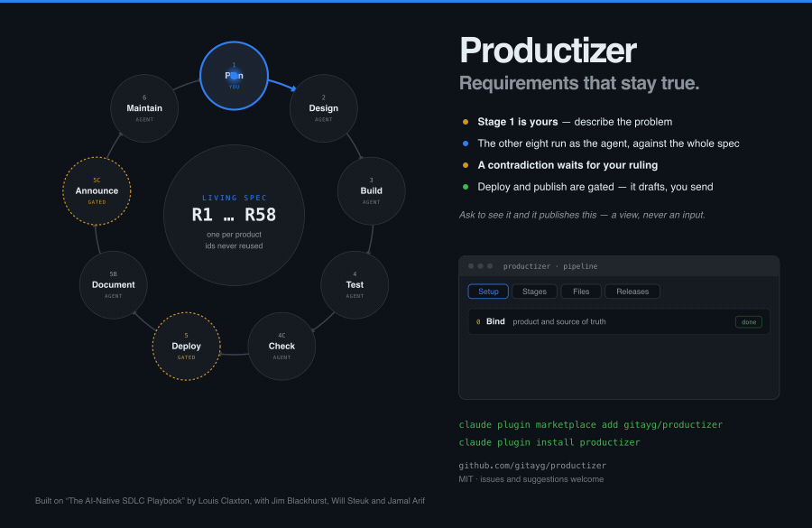Click the Productizer title heading
Image resolution: width=812 pixels, height=528 pixels.
click(x=548, y=51)
